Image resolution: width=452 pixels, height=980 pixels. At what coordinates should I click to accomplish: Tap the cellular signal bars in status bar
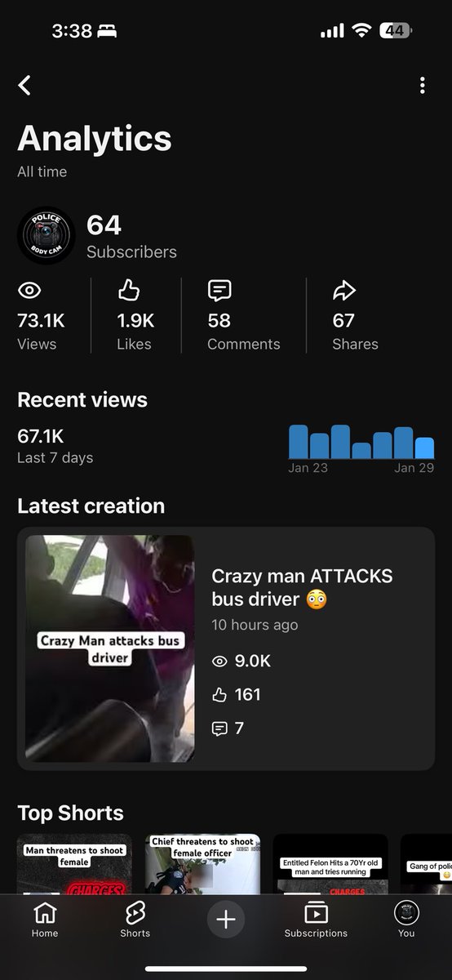click(332, 31)
